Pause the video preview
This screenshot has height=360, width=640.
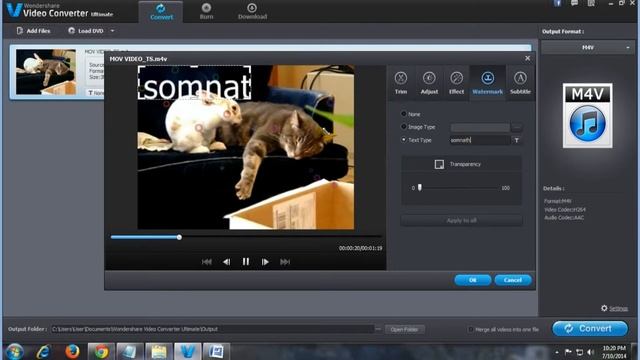[x=246, y=261]
